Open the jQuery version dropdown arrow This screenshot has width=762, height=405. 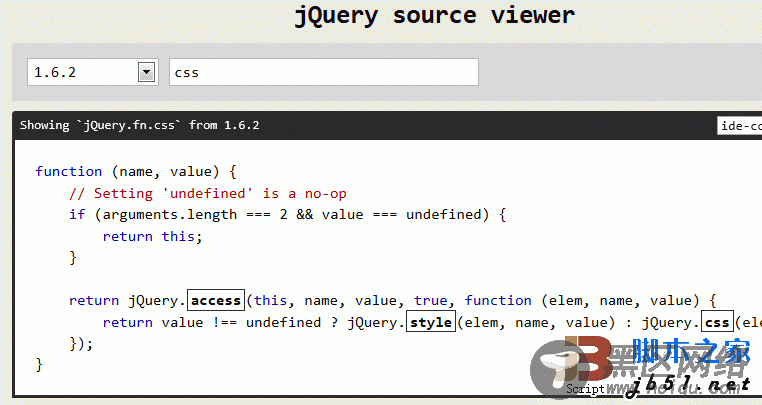(x=146, y=72)
